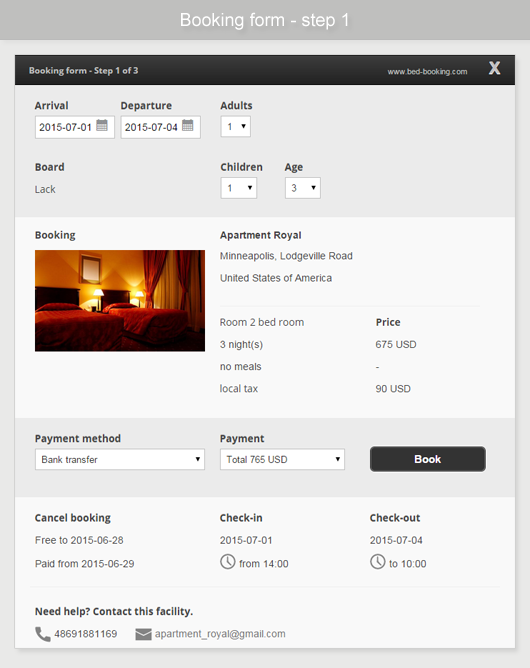Viewport: 530px width, 668px height.
Task: Expand the Children count dropdown
Action: tap(239, 188)
